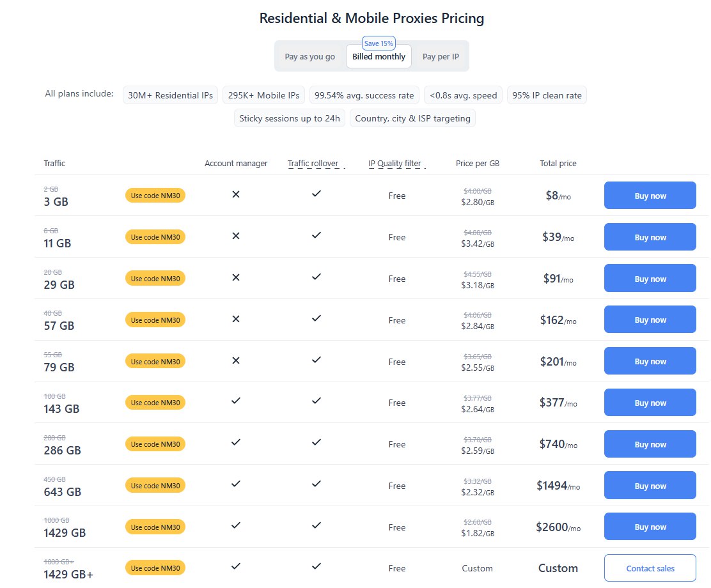
Task: Click the "Save 15%" badge above Billed monthly
Action: click(379, 43)
